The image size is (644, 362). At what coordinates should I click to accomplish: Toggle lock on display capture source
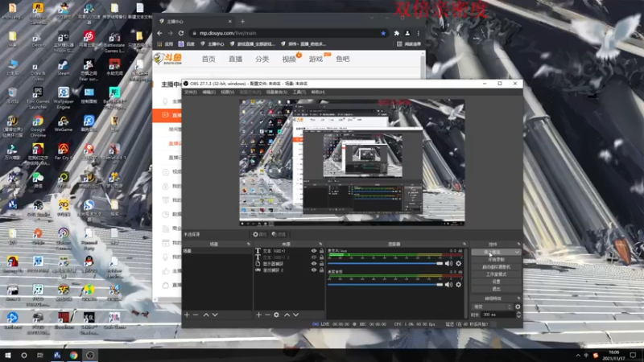click(x=321, y=264)
